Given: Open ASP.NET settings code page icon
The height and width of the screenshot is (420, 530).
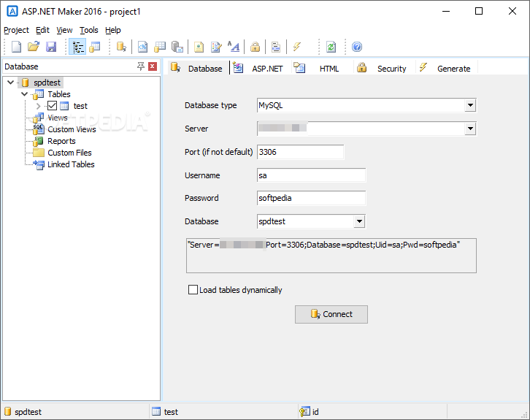Looking at the screenshot, I should click(142, 47).
